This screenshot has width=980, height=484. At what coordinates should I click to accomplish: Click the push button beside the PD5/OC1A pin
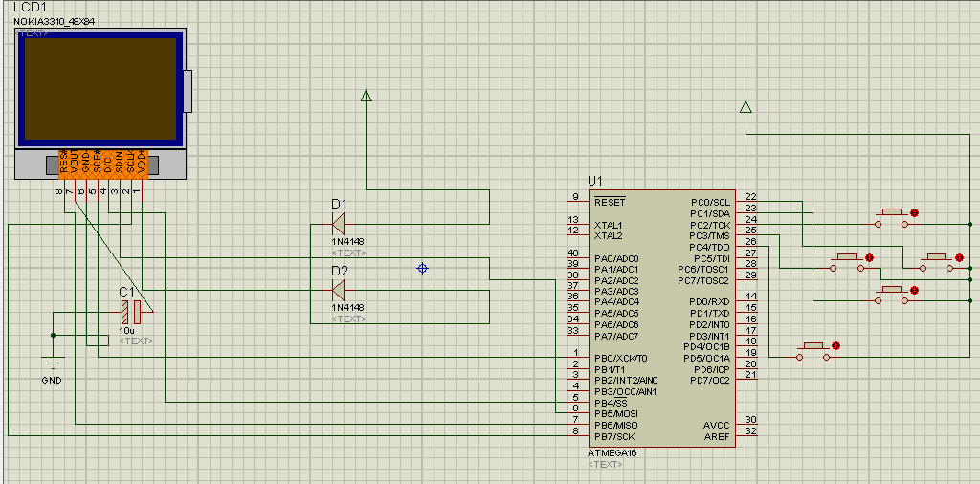click(813, 352)
